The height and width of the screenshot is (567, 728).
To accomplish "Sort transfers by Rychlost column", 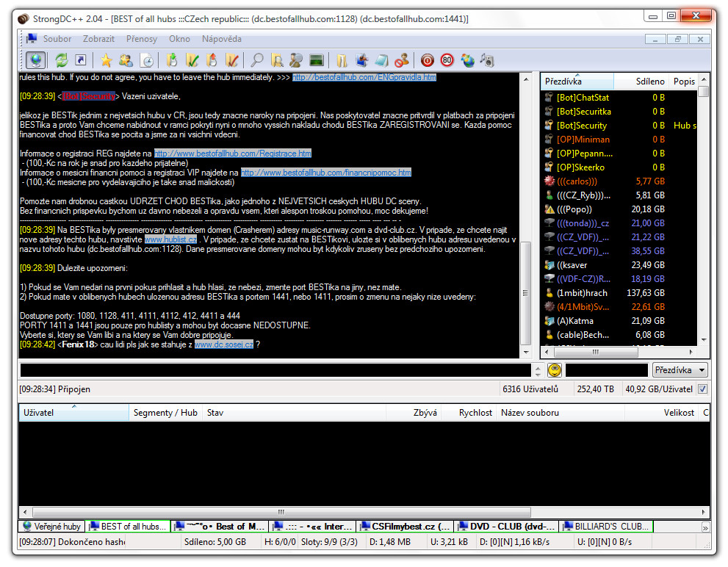I will tap(469, 412).
